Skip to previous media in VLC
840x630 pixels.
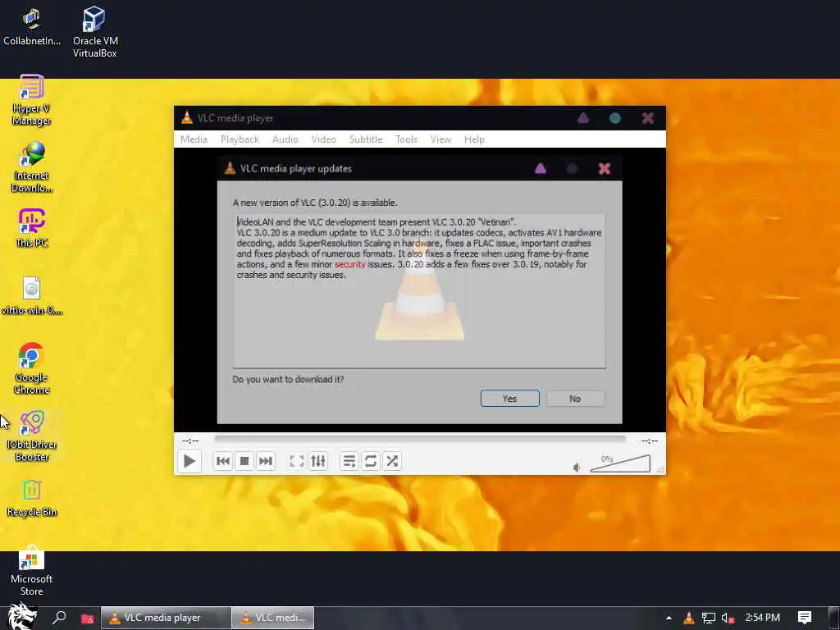pyautogui.click(x=223, y=461)
